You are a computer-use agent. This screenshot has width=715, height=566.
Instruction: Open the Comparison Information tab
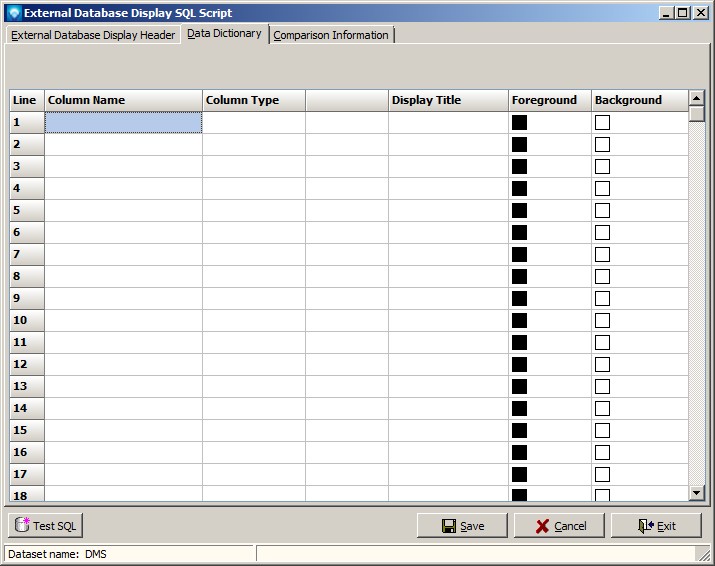[x=330, y=35]
